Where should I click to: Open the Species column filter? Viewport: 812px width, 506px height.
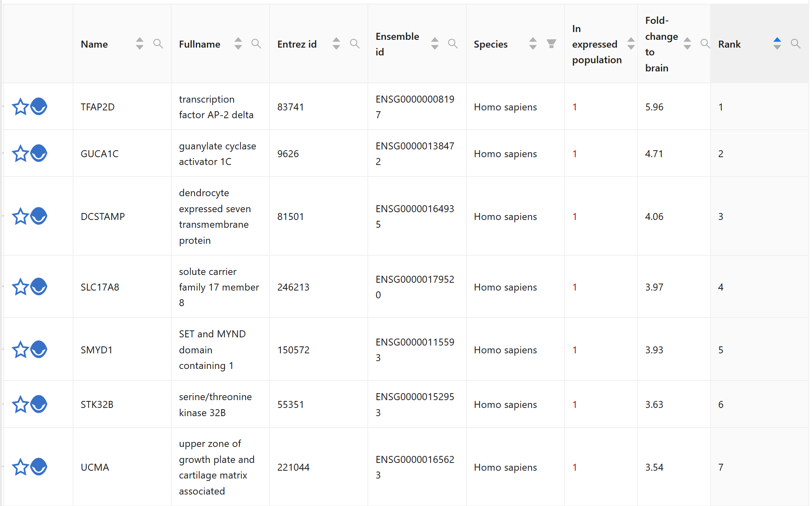pyautogui.click(x=551, y=44)
